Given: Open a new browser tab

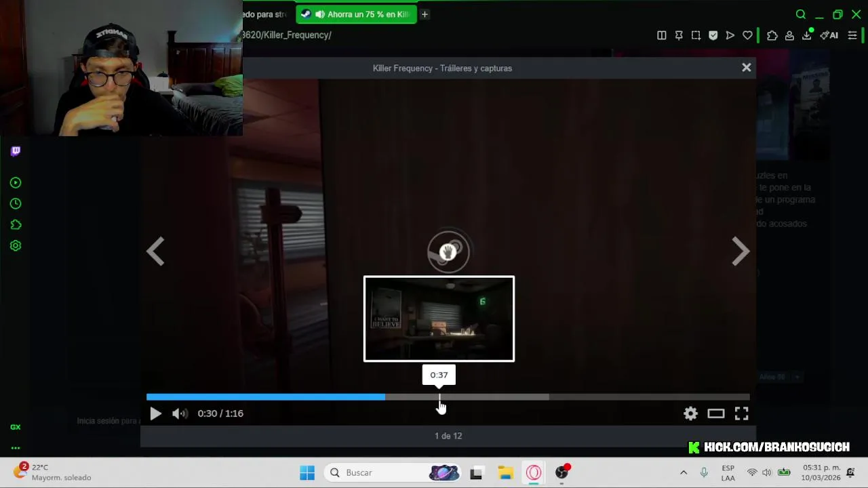Looking at the screenshot, I should (x=425, y=14).
